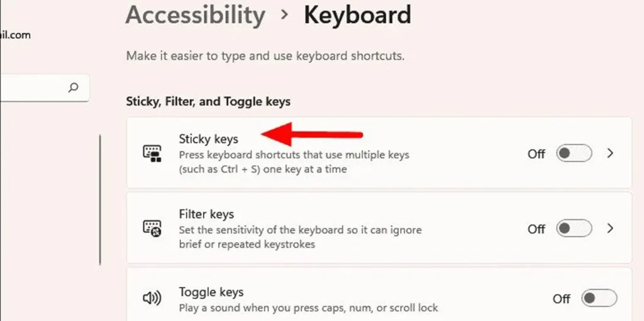Click the Toggle keys speaker icon

pos(152,298)
